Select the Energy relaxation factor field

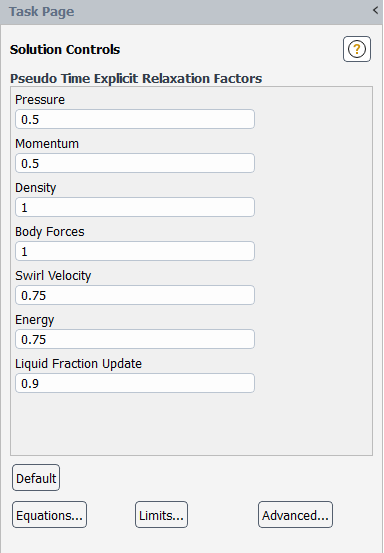[x=135, y=339]
